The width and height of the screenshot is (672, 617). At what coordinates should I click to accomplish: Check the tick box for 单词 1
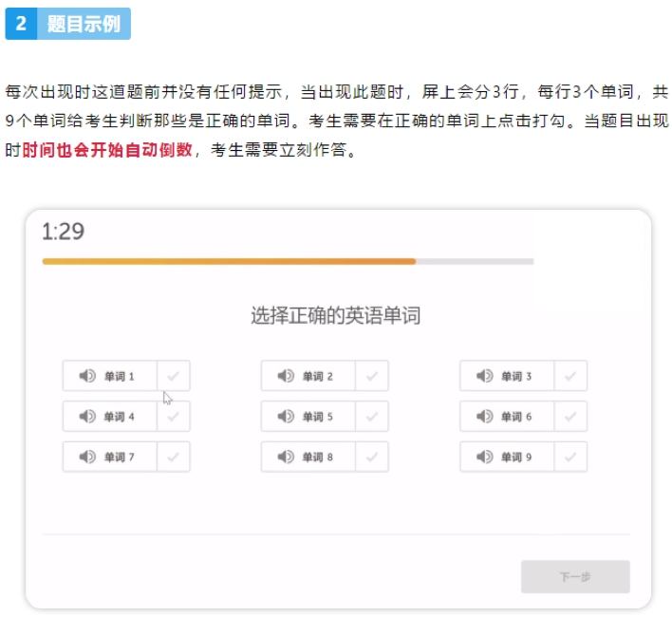pos(173,376)
